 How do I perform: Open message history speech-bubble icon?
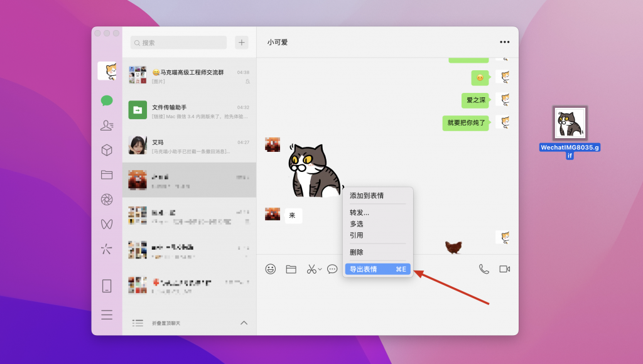point(332,269)
